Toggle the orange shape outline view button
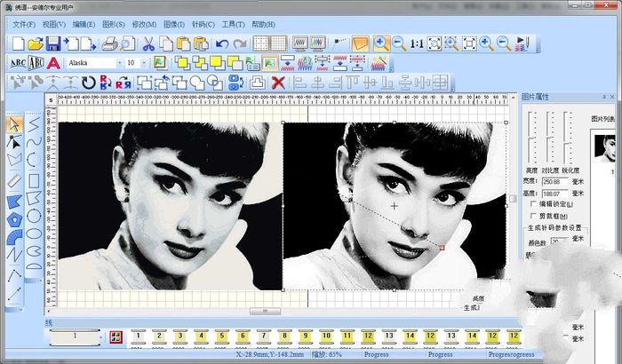The height and width of the screenshot is (364, 622). [360, 44]
